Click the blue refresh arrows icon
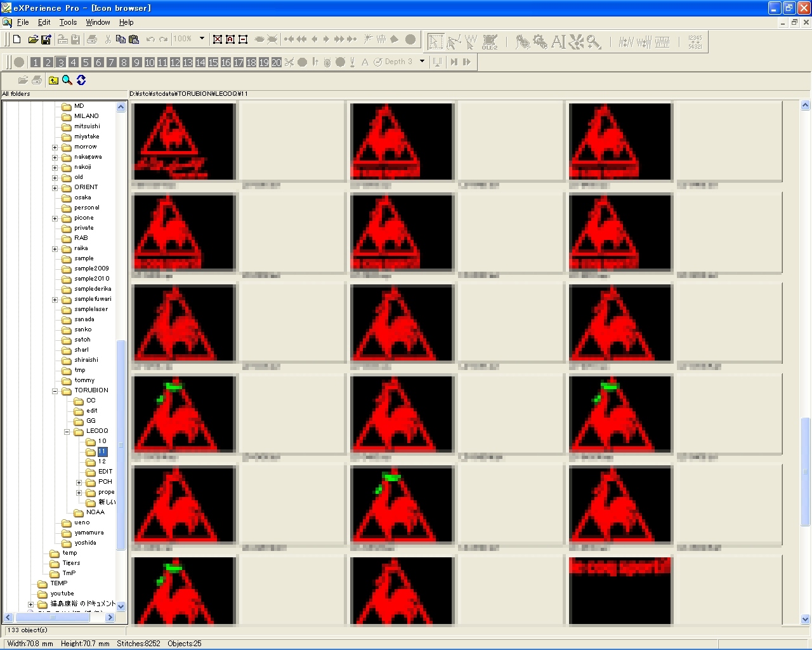The width and height of the screenshot is (812, 650). [x=81, y=80]
